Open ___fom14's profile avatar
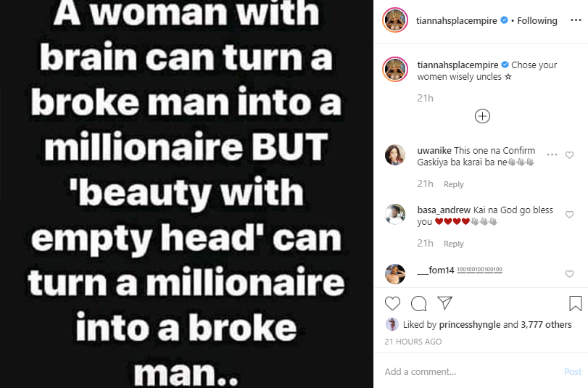 pos(395,274)
